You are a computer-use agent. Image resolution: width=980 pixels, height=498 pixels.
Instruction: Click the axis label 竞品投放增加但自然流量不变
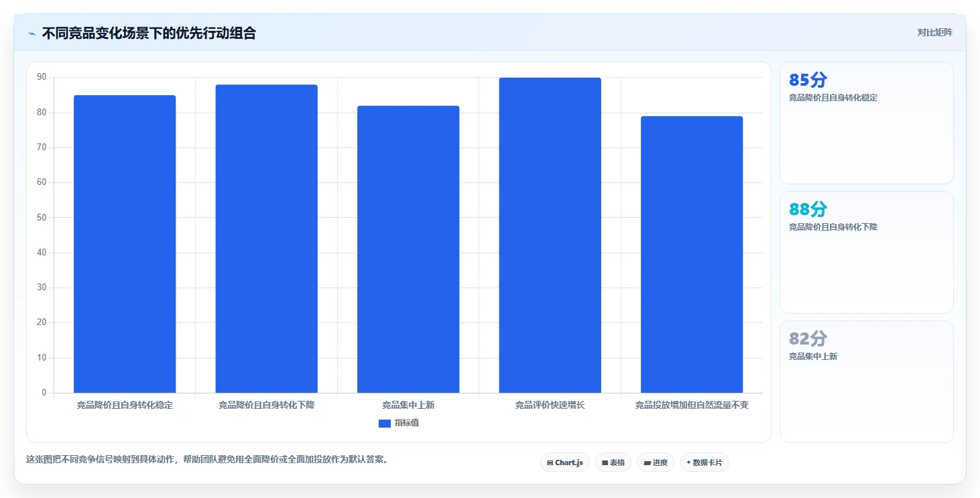pyautogui.click(x=692, y=406)
